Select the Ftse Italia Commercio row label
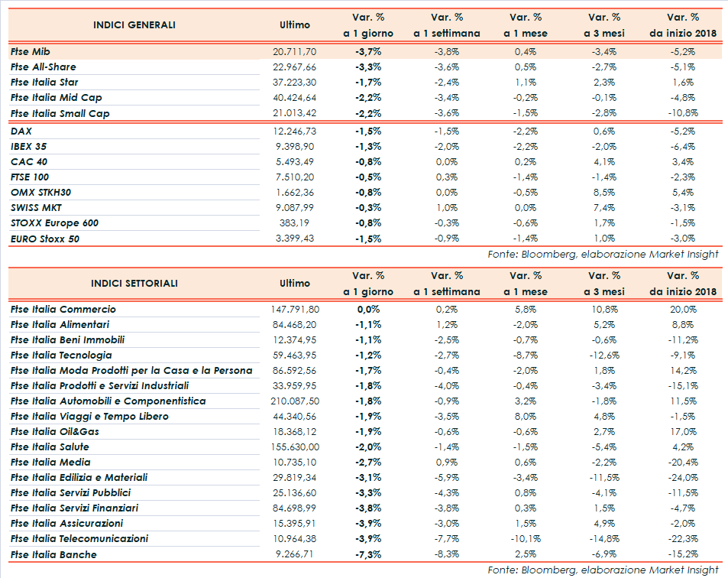 [x=63, y=309]
